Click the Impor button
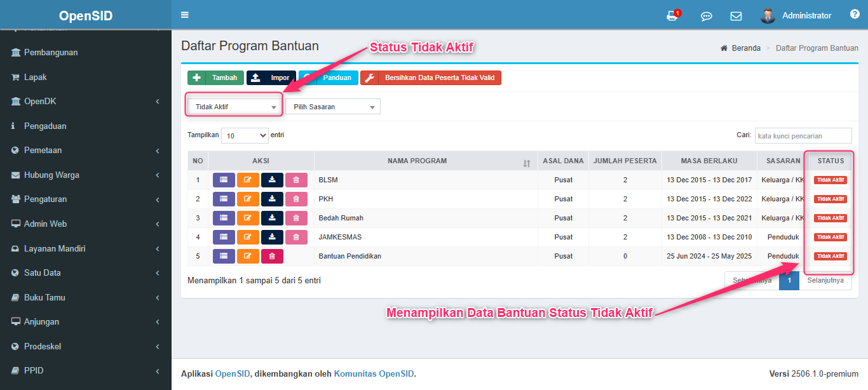 tap(271, 77)
